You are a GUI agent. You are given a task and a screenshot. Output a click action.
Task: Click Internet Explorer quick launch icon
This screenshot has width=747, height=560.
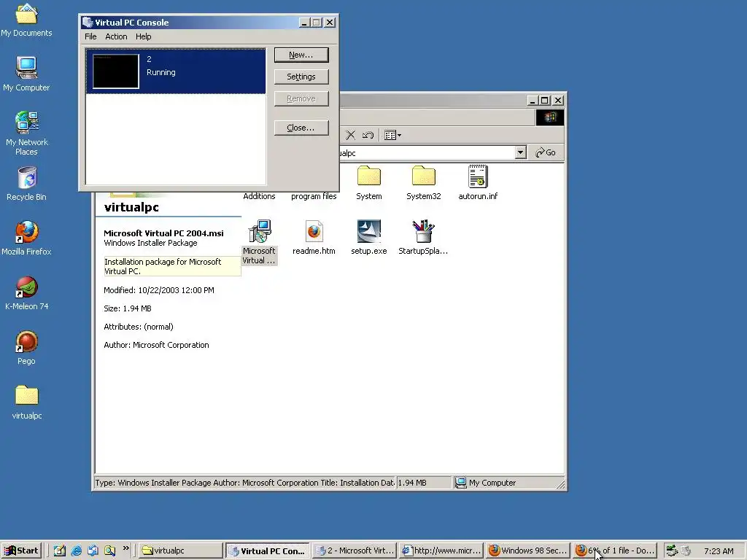pyautogui.click(x=76, y=551)
